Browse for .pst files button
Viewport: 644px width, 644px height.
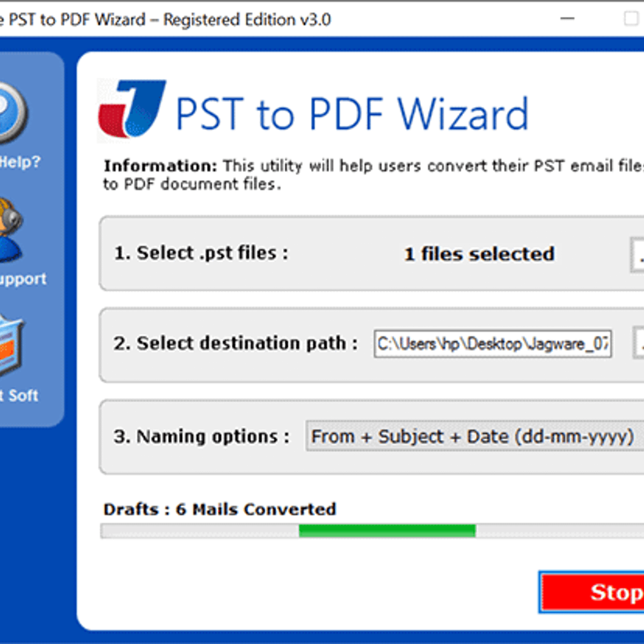(x=637, y=255)
